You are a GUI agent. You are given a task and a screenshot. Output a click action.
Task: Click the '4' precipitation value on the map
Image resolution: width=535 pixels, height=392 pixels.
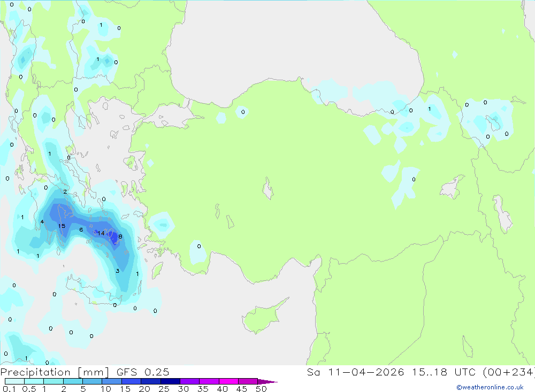(42, 222)
